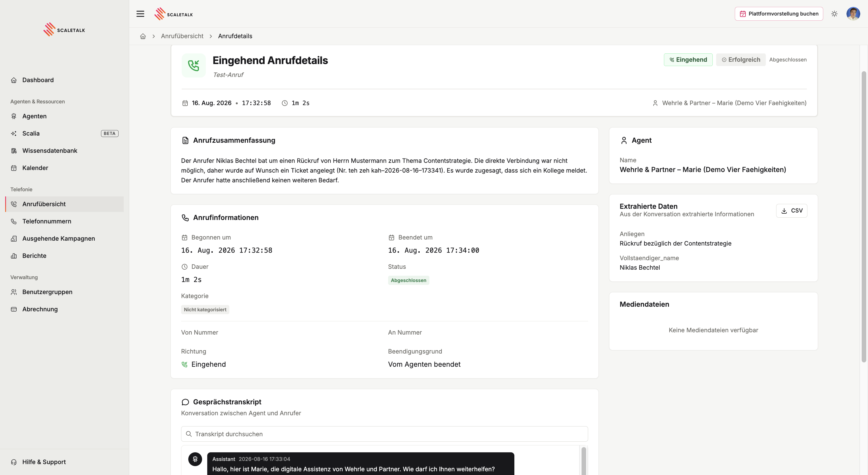
Task: Select Anrufübersicht in the sidebar
Action: click(64, 204)
